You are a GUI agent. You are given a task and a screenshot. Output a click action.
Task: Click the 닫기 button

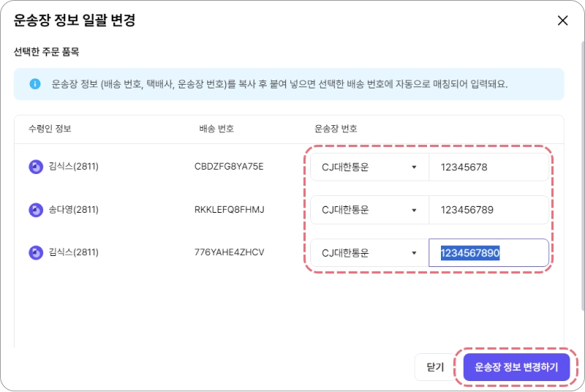(435, 367)
